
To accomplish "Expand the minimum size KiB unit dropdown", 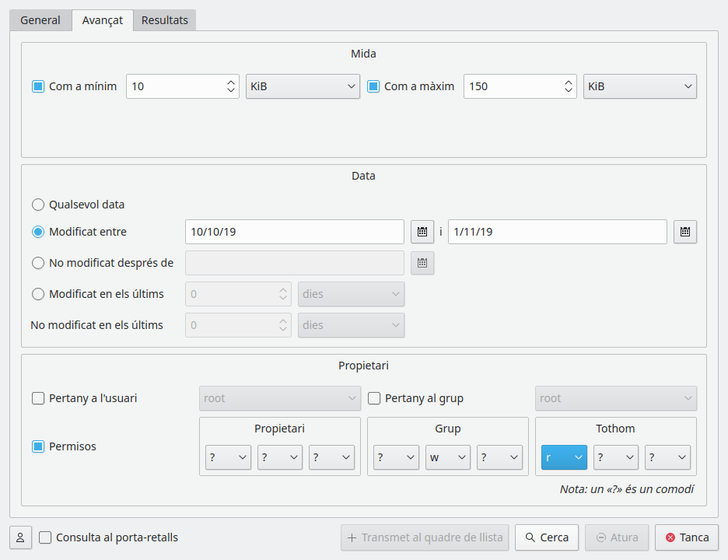I will point(303,86).
